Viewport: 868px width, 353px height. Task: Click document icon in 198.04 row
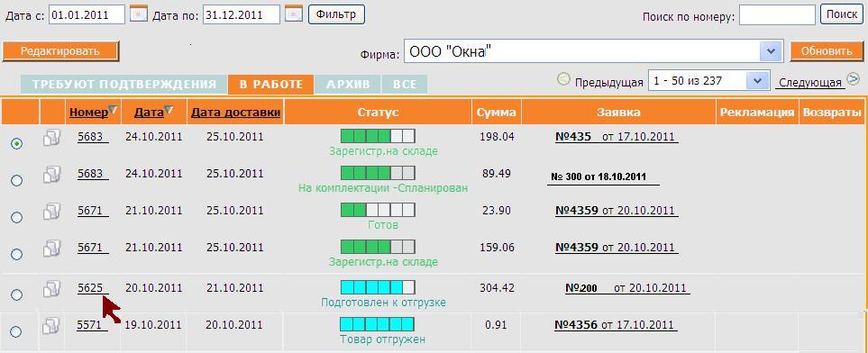click(51, 137)
